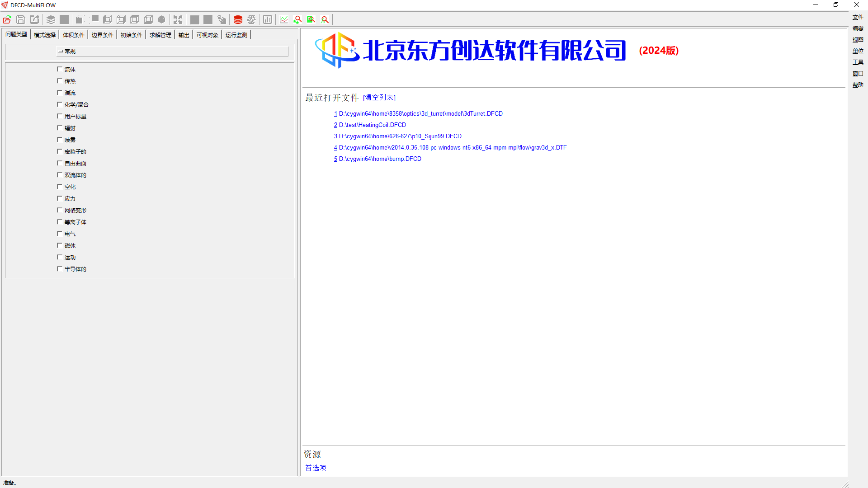Click the magnifier with green arch icon

tap(325, 19)
